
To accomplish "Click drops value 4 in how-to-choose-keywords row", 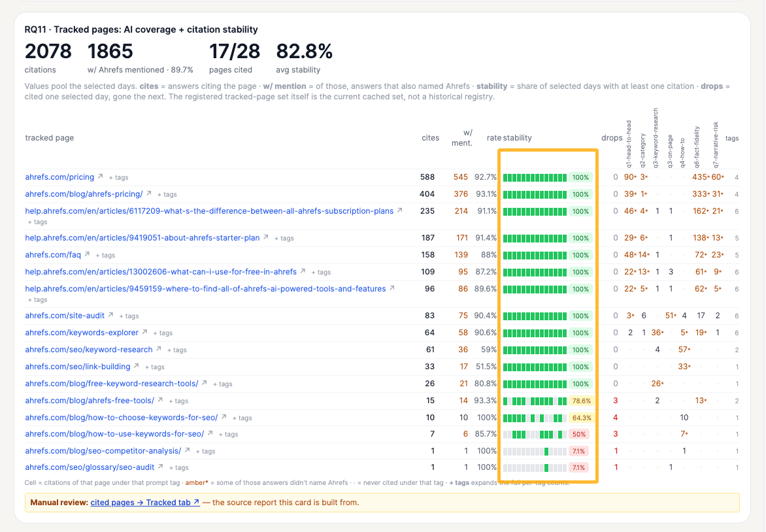I will (x=616, y=418).
